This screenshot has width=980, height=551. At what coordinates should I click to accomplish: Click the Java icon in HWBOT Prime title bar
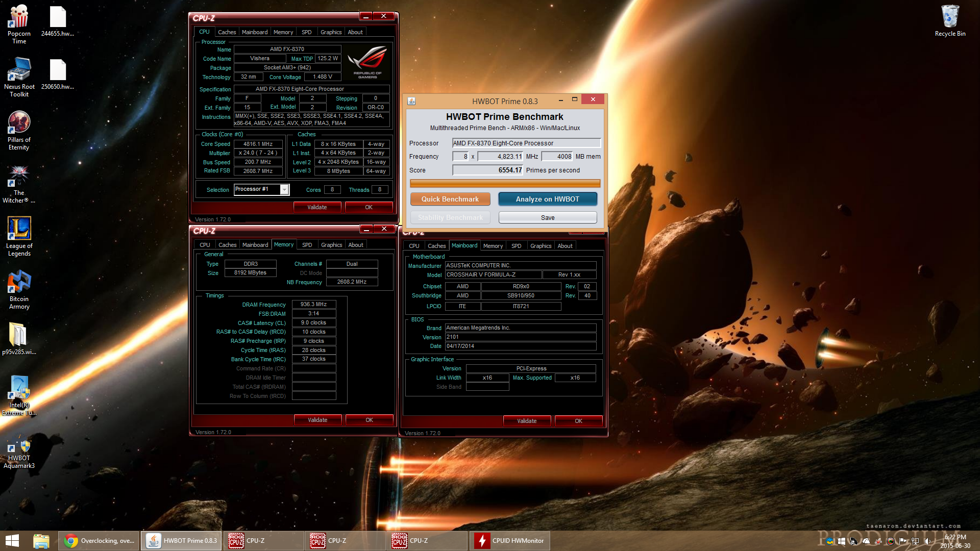(x=411, y=101)
